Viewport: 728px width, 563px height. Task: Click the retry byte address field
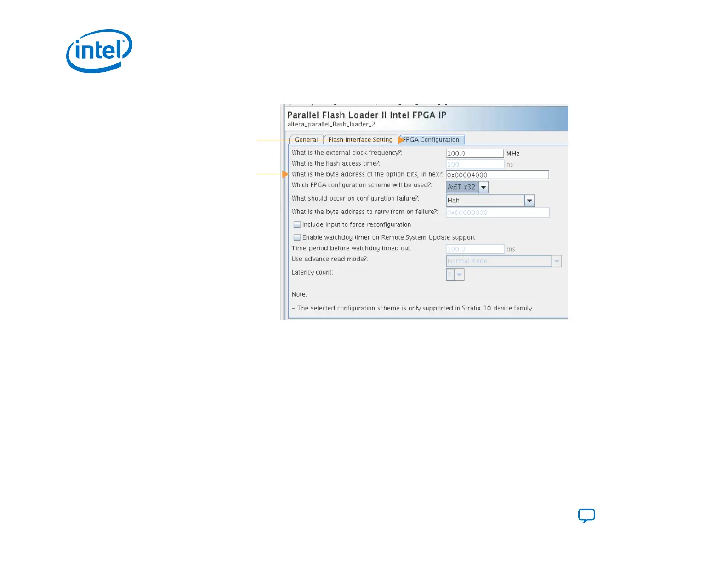[x=497, y=213]
